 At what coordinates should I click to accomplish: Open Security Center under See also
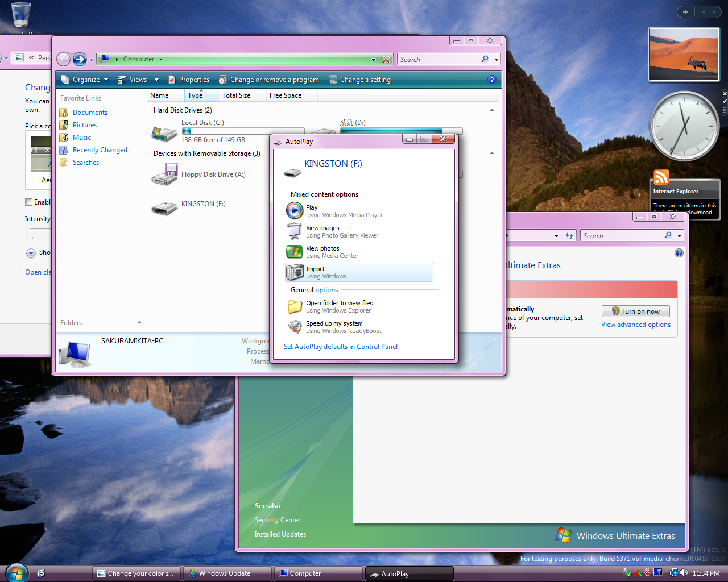(278, 520)
